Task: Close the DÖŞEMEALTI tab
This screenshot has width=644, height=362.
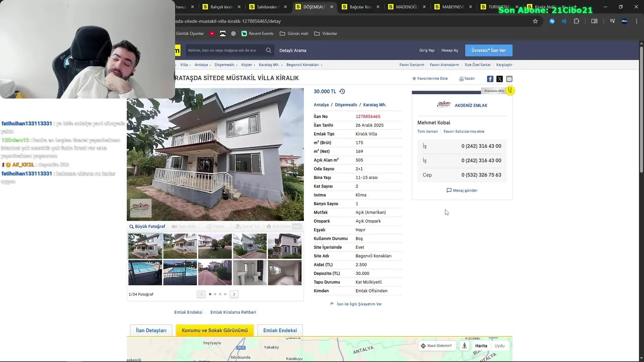Action: (x=332, y=7)
